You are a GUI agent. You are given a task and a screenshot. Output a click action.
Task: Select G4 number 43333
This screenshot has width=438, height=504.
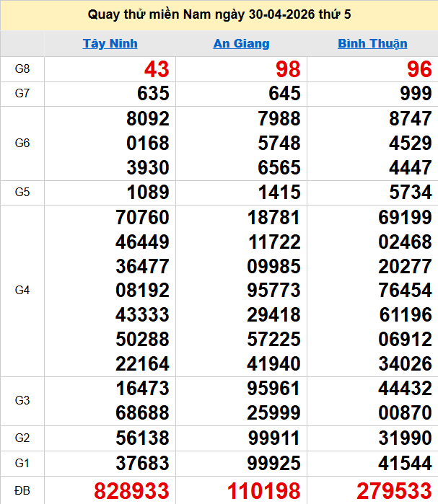(x=142, y=314)
